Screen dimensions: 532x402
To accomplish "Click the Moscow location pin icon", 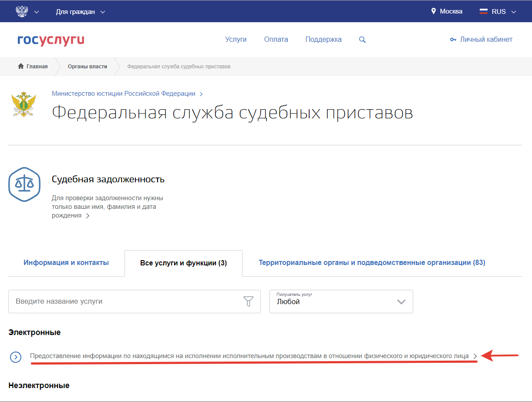I will pos(433,11).
